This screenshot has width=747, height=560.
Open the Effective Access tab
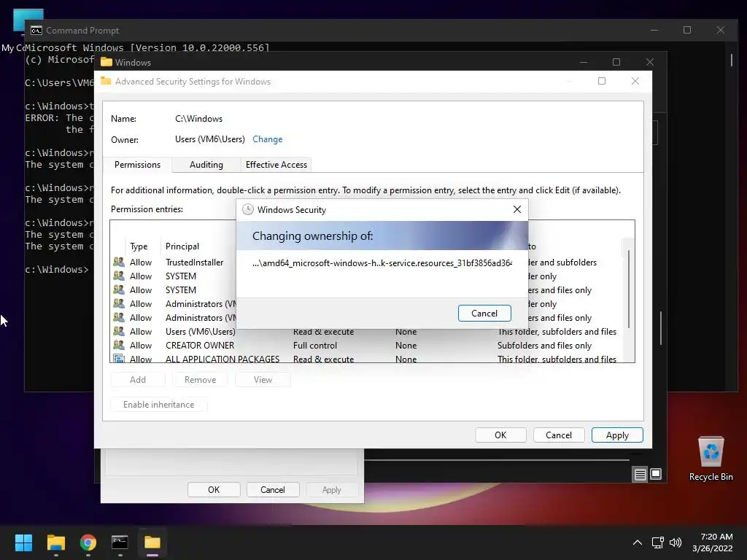click(x=276, y=165)
